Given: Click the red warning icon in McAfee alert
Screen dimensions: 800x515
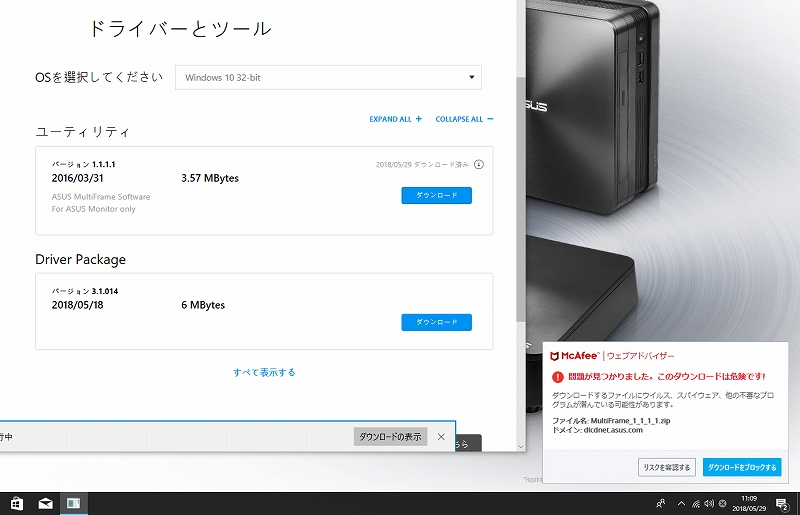Looking at the screenshot, I should tap(558, 377).
